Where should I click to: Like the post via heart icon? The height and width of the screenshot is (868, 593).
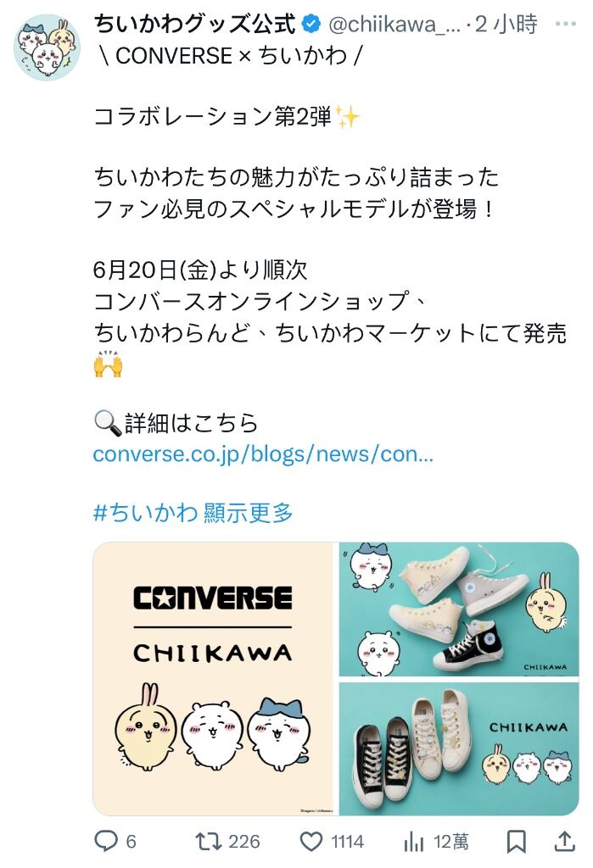click(310, 842)
